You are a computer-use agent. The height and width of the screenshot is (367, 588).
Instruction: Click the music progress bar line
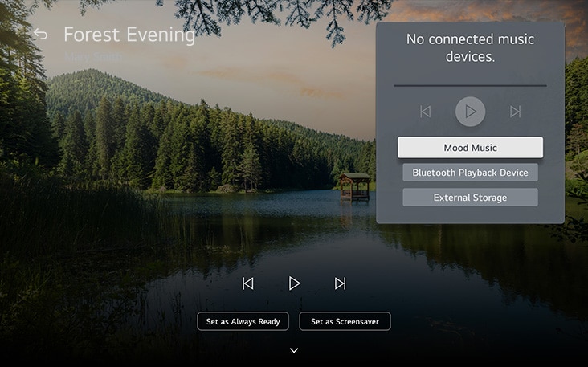470,85
